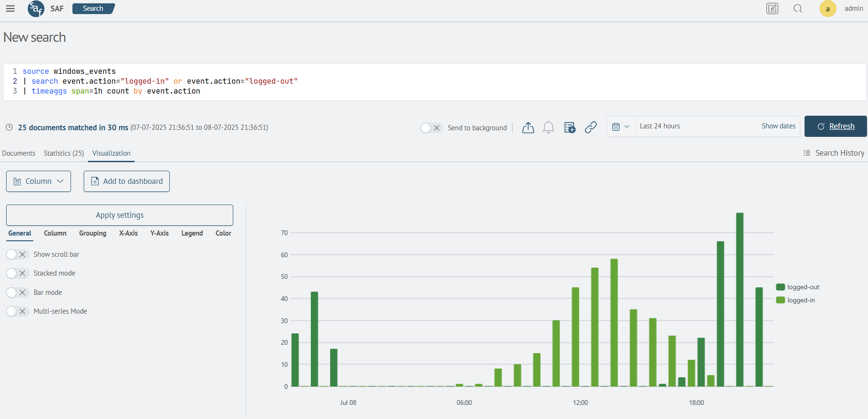The width and height of the screenshot is (868, 419).
Task: Click the 25 documents matched text
Action: click(73, 127)
